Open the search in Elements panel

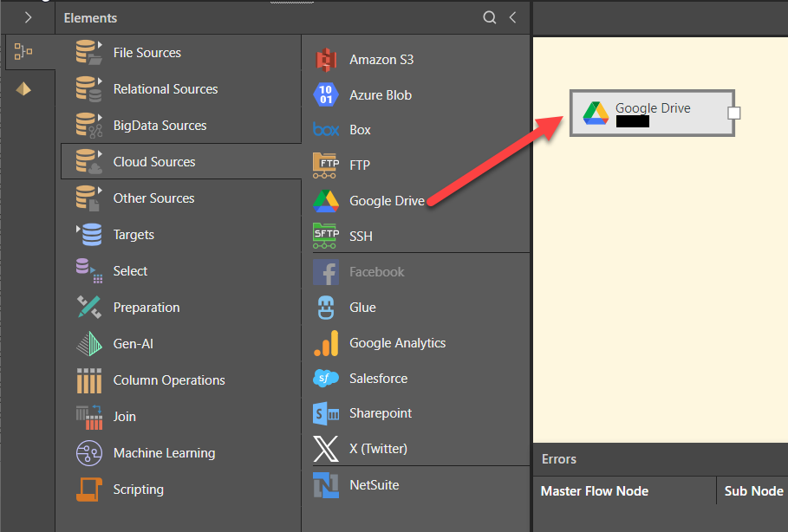coord(489,17)
